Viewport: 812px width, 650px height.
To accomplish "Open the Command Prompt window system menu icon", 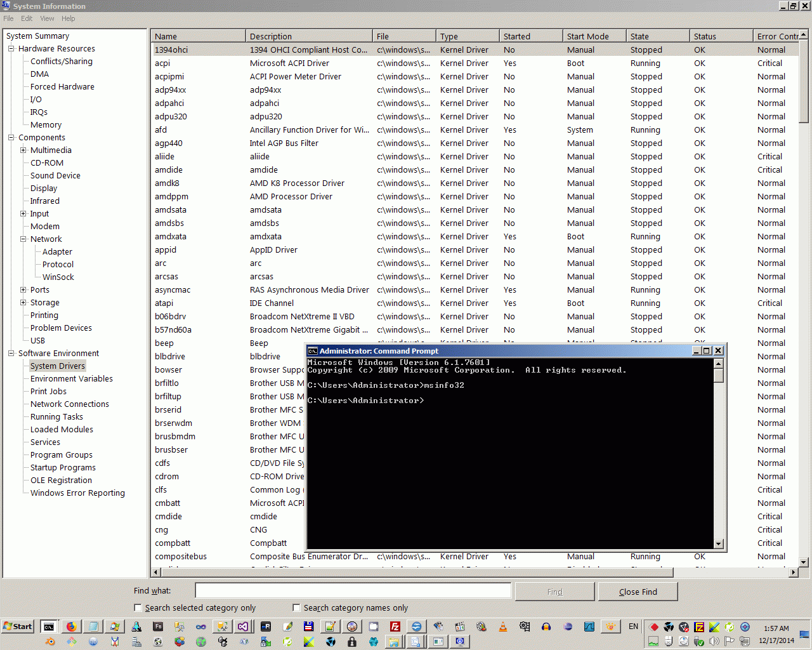I will pos(313,351).
